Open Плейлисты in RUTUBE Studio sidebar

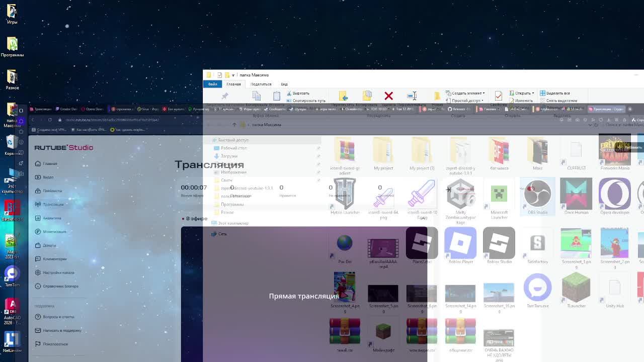49,191
